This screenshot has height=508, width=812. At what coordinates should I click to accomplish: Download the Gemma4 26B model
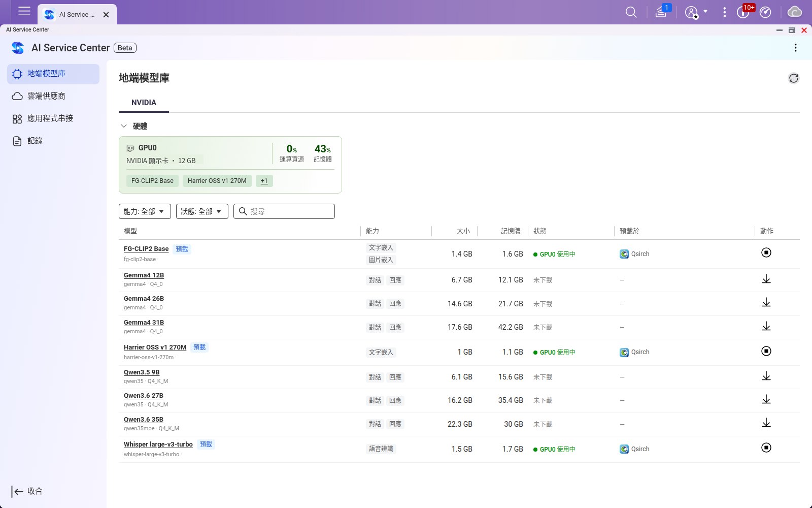[x=766, y=302]
